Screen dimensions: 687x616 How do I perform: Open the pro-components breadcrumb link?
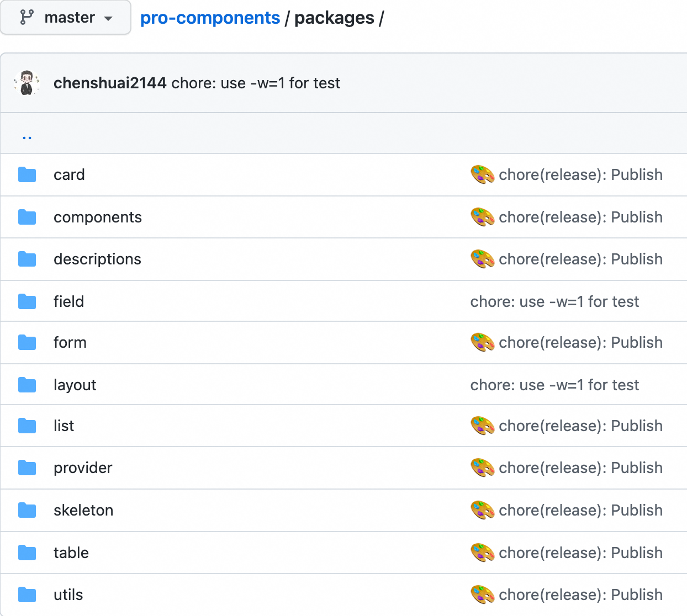210,18
